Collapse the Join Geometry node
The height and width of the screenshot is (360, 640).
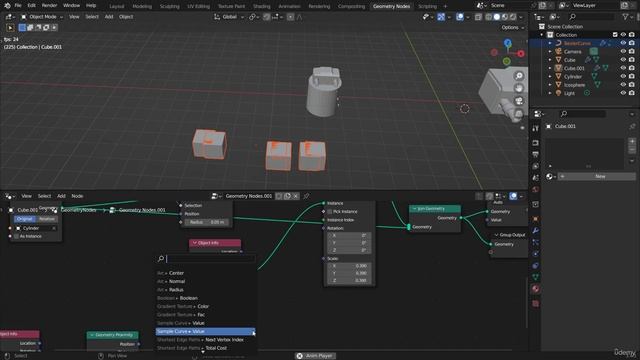tap(414, 209)
